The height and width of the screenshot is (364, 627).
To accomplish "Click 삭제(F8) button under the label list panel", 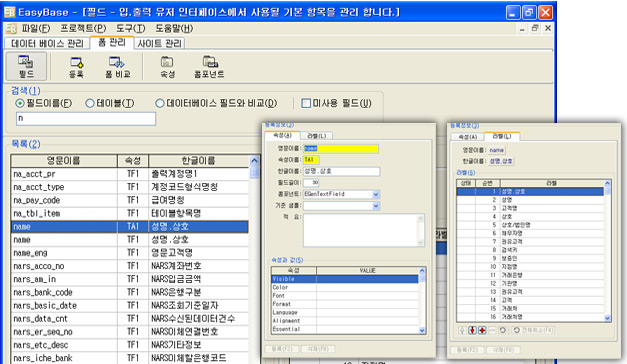I will [x=503, y=350].
